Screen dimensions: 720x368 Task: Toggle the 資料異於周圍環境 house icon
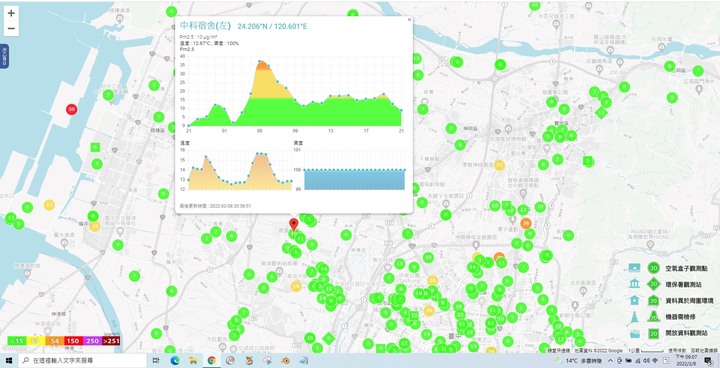pos(635,300)
